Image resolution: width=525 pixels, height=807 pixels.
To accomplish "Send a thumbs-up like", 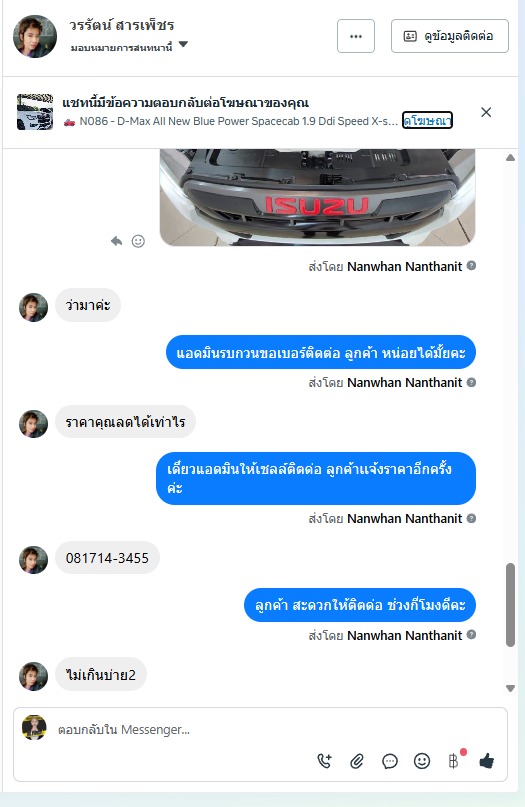I will [486, 761].
